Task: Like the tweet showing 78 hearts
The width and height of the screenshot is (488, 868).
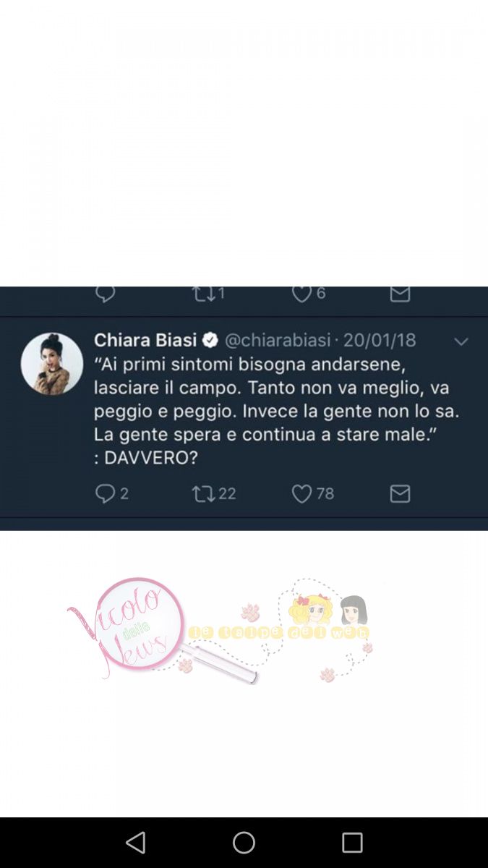Action: pyautogui.click(x=301, y=493)
